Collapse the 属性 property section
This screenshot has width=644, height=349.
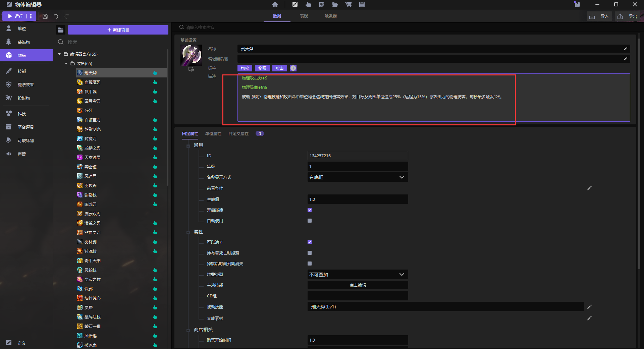click(188, 232)
